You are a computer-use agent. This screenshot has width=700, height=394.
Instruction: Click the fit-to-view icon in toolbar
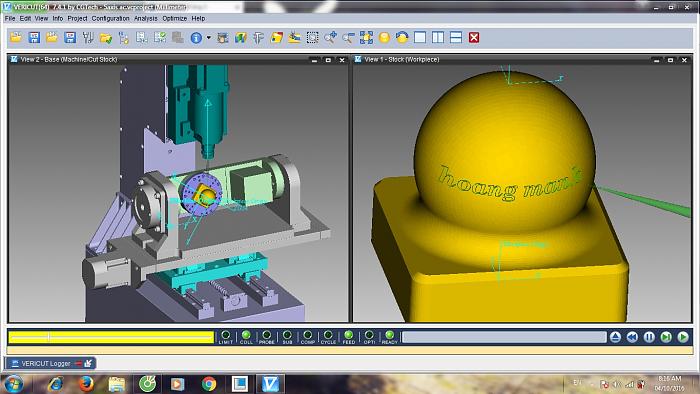366,37
